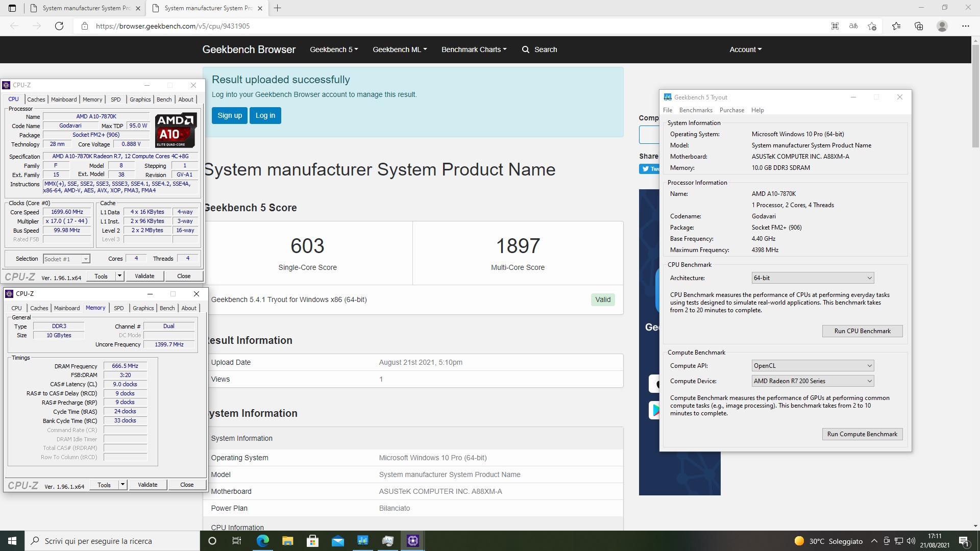Open browser tab actions menu icon

point(12,8)
